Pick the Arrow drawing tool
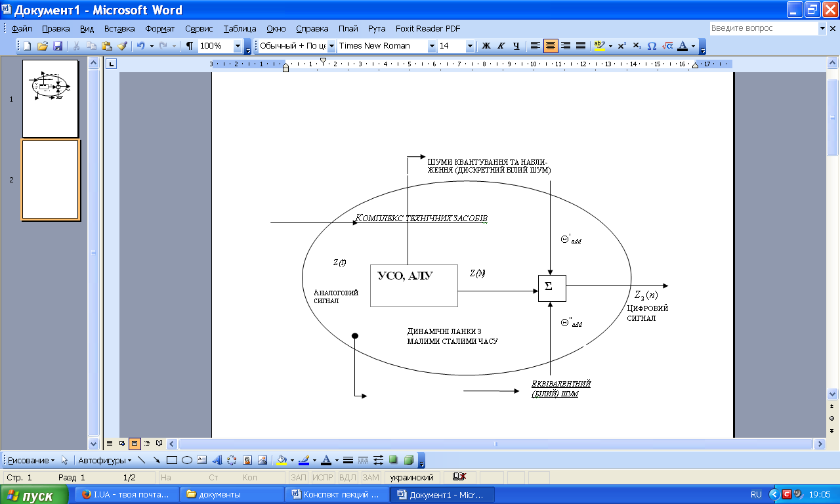Viewport: 840px width, 504px height. 156,460
